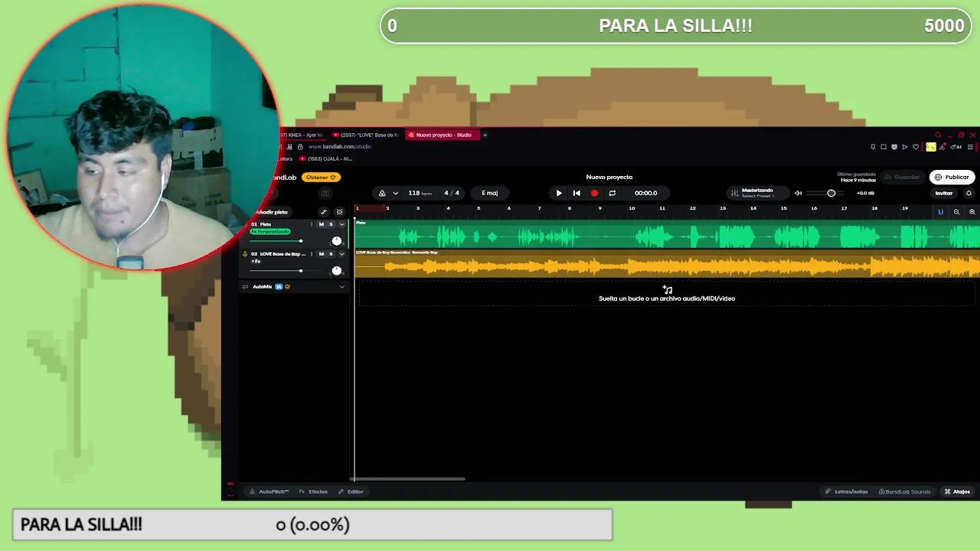
Task: Click timeline ruler at bar 10
Action: point(632,209)
